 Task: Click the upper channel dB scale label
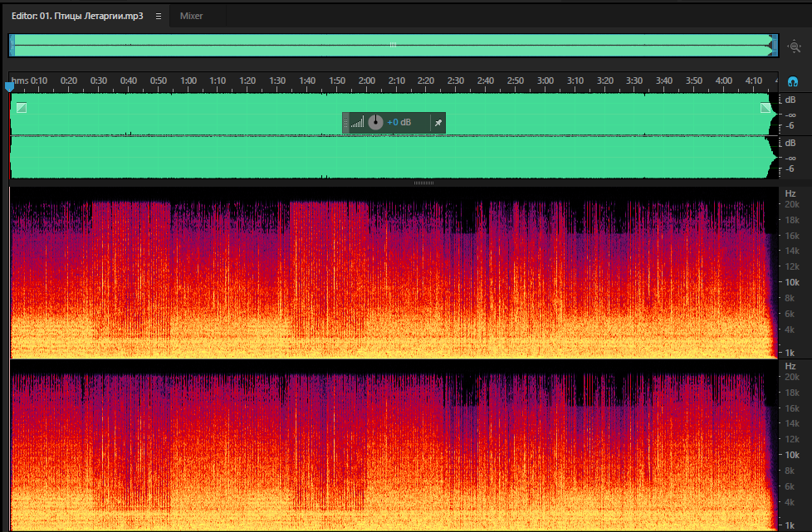pyautogui.click(x=790, y=100)
